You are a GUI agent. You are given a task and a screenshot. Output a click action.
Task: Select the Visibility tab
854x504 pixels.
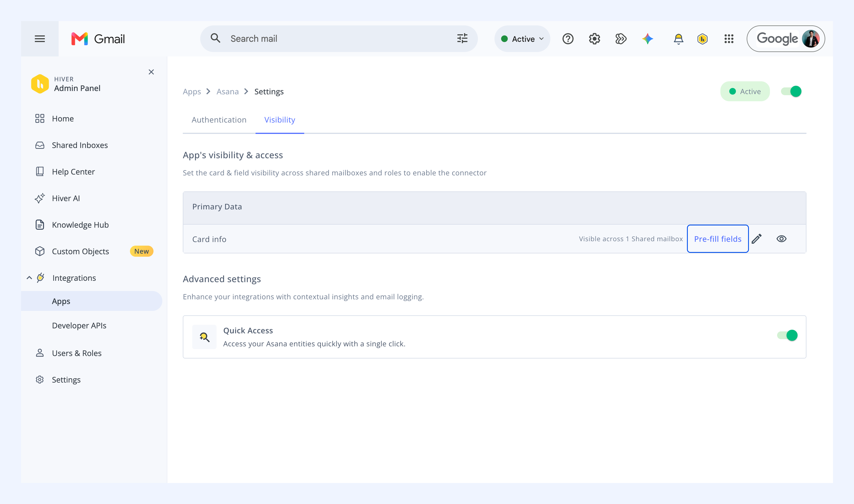click(280, 120)
